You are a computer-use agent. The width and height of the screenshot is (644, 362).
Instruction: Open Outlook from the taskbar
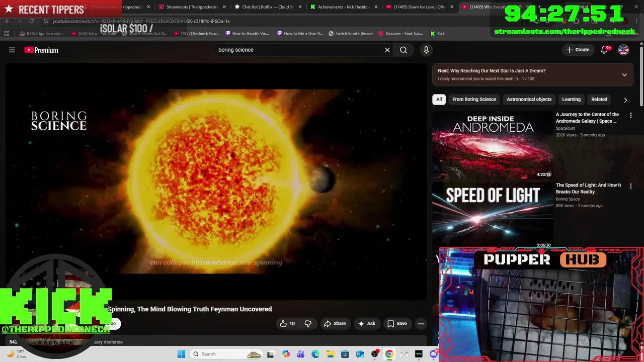coord(360,354)
